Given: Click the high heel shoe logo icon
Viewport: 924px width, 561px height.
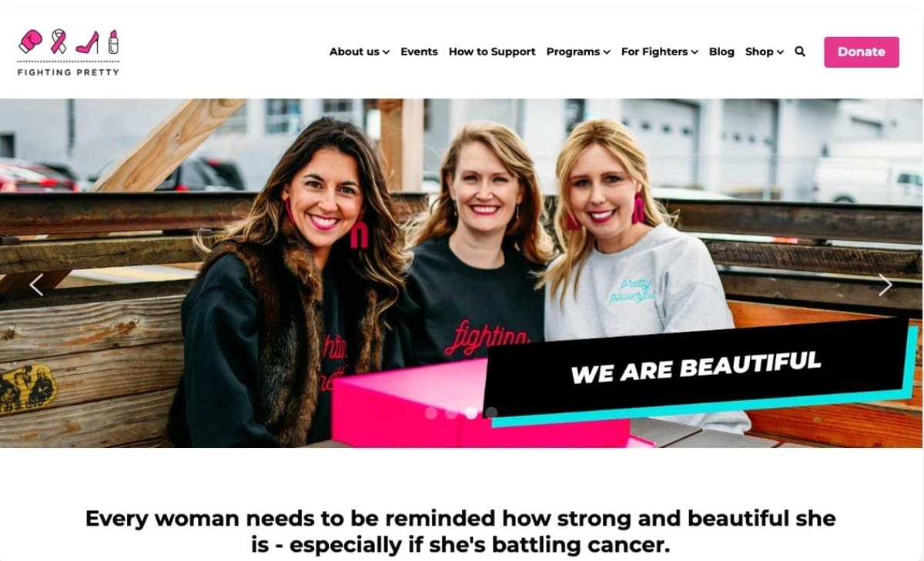Looking at the screenshot, I should [x=87, y=42].
